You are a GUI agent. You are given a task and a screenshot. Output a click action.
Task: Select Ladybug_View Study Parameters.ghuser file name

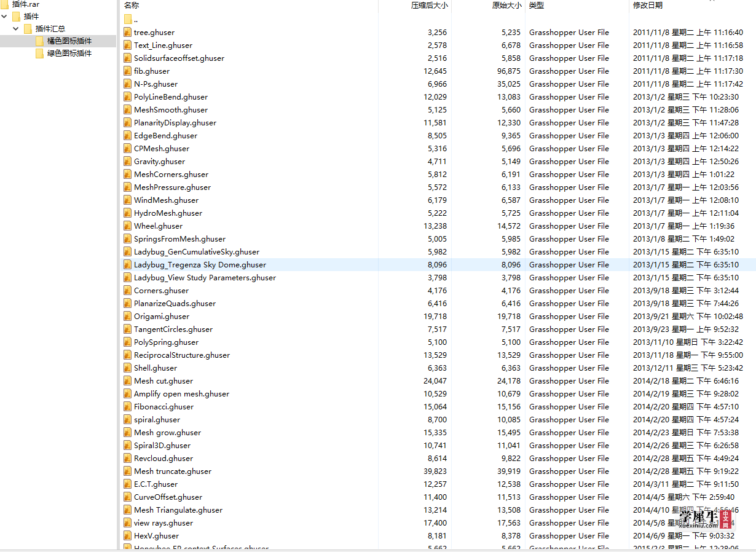(x=205, y=277)
